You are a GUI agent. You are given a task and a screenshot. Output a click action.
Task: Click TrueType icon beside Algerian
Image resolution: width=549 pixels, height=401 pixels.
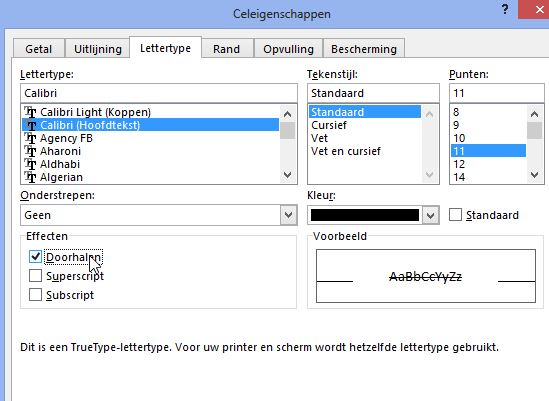pos(30,177)
